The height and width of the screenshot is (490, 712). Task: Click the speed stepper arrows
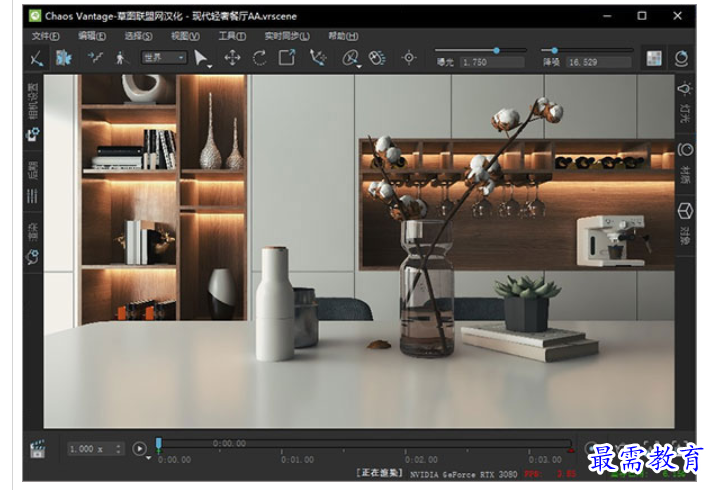pos(119,449)
